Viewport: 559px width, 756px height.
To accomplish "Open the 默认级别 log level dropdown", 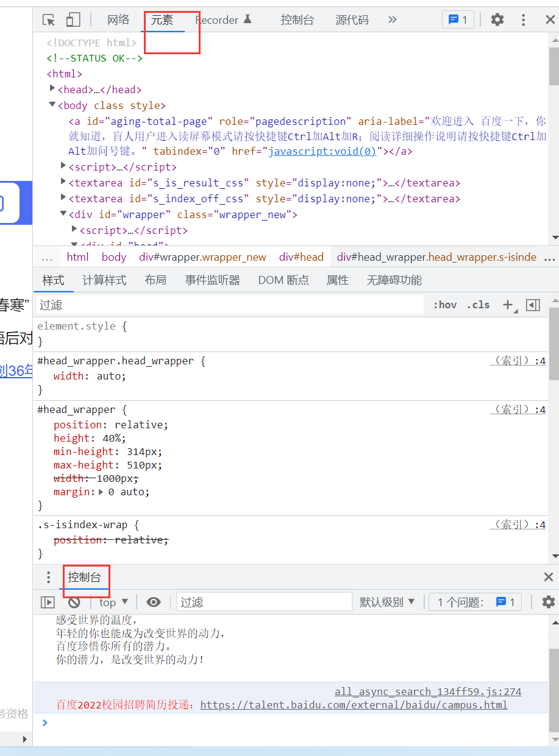I will (387, 602).
